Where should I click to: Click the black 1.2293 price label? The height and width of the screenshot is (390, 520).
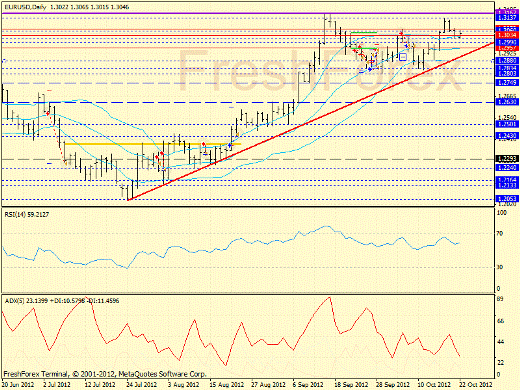point(507,159)
